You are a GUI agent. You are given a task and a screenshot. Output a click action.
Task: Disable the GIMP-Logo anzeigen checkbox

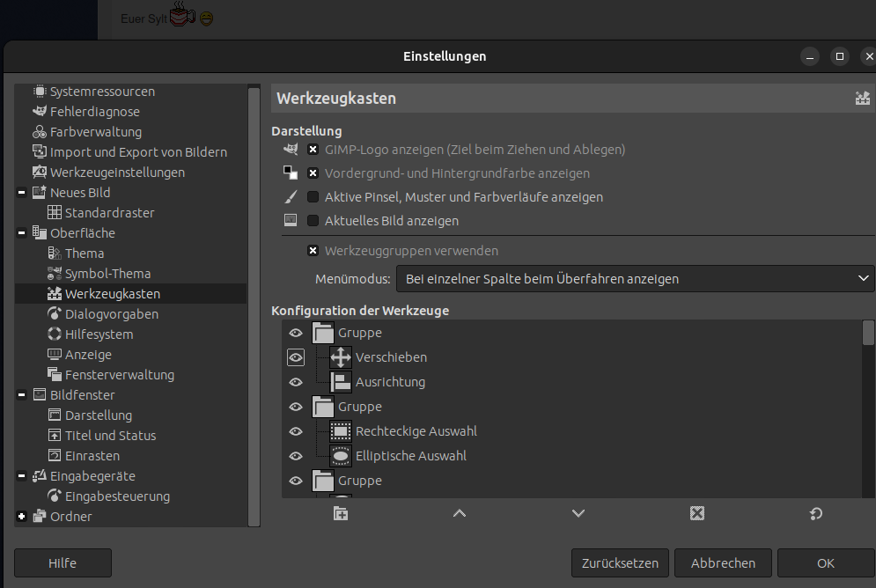point(313,150)
